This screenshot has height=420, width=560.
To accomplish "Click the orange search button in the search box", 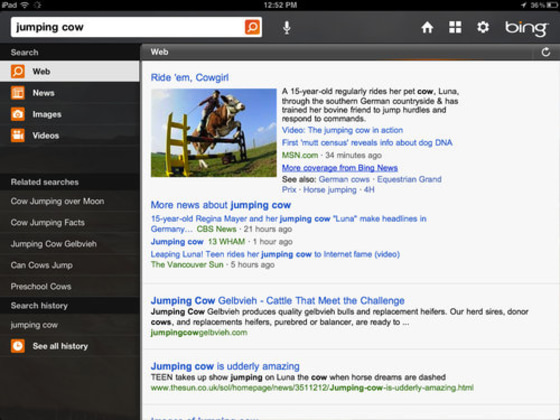I will point(252,27).
